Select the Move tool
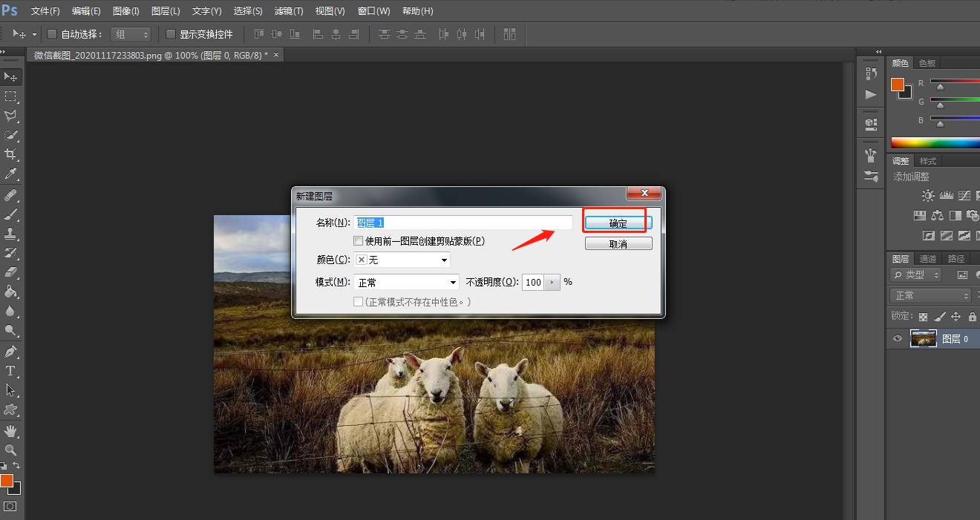This screenshot has height=520, width=980. pos(10,76)
